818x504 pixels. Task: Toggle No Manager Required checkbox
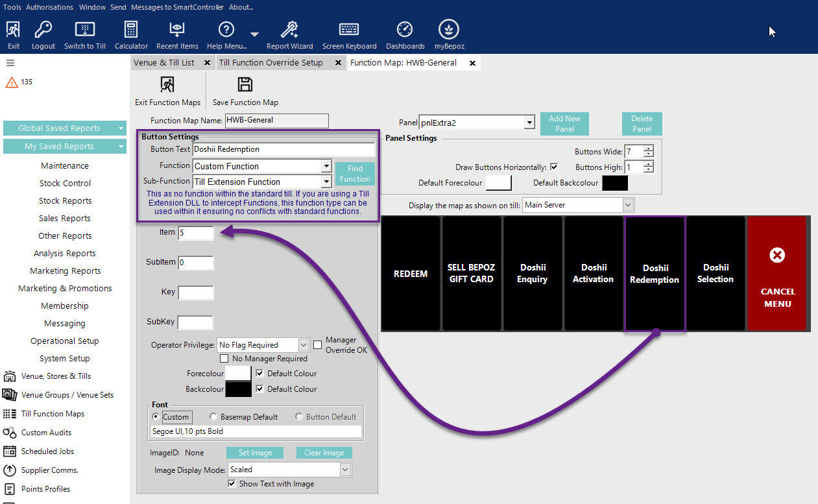pos(224,359)
